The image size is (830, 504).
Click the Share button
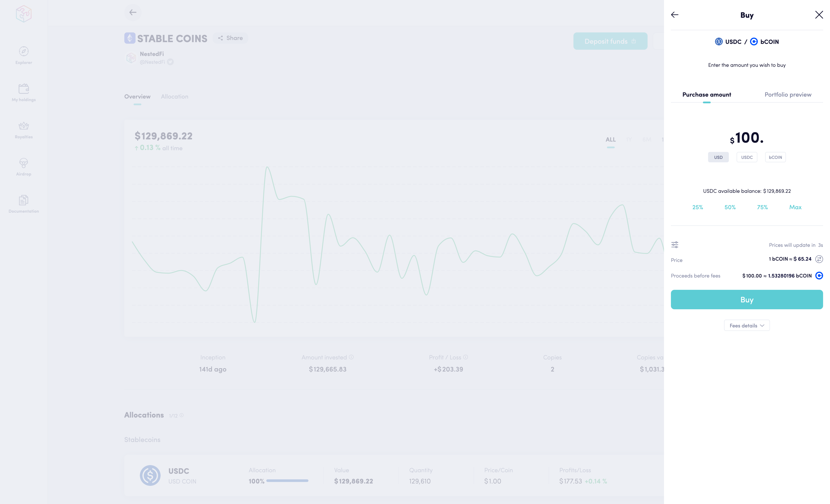[x=230, y=38]
